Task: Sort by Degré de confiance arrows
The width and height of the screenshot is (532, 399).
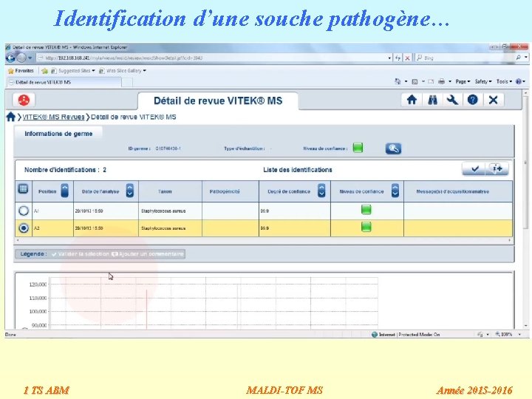Action: (x=321, y=191)
